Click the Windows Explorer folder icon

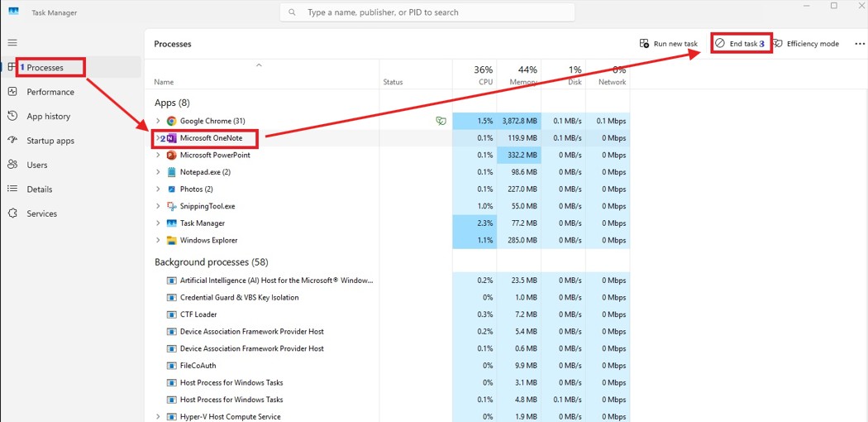tap(172, 240)
